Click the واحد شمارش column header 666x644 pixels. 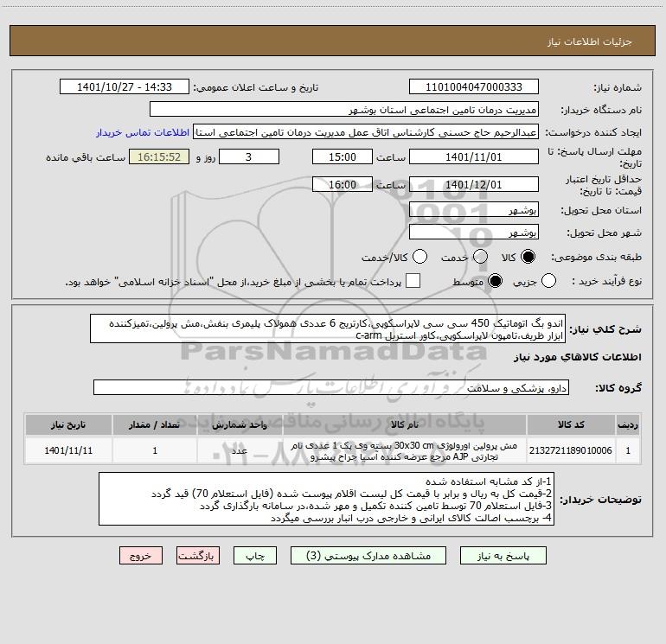point(240,424)
